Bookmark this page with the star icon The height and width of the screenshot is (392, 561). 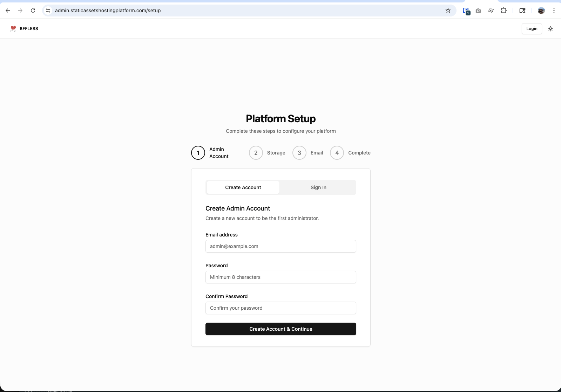(x=448, y=11)
